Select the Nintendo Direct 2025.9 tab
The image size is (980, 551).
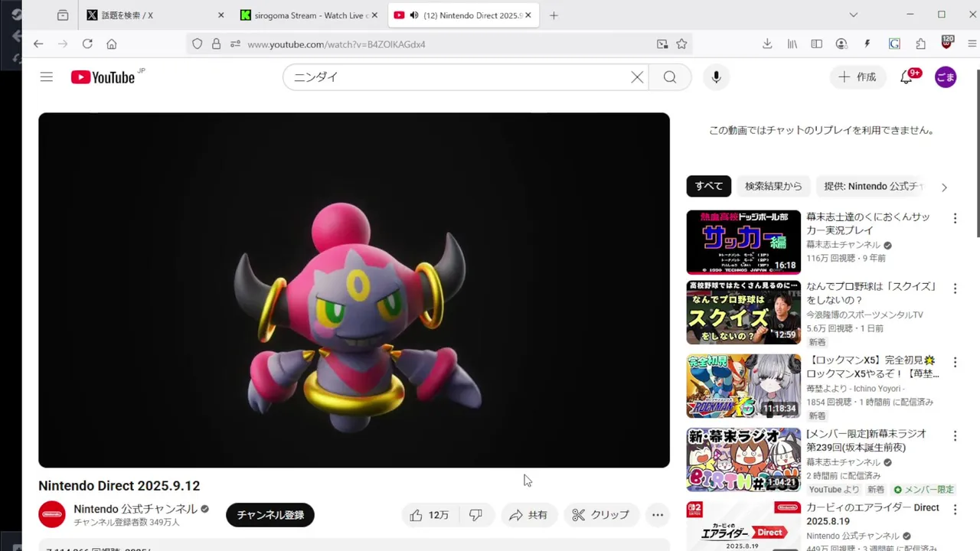463,15
